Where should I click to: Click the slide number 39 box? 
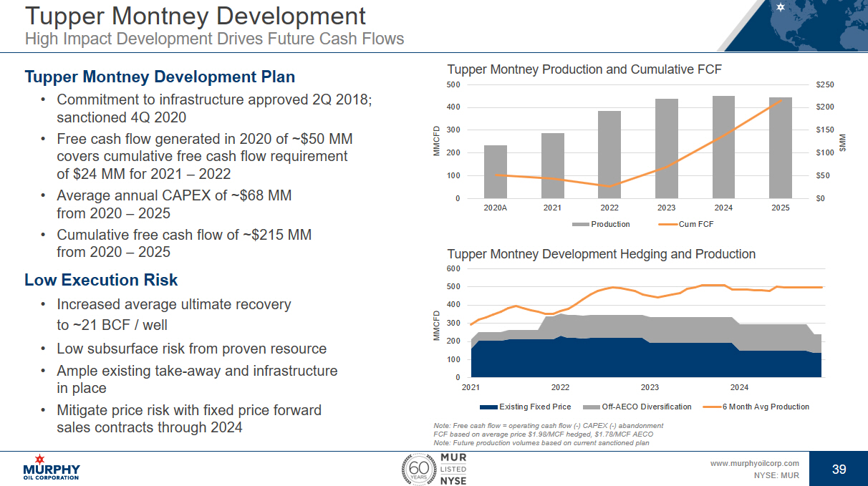click(839, 469)
